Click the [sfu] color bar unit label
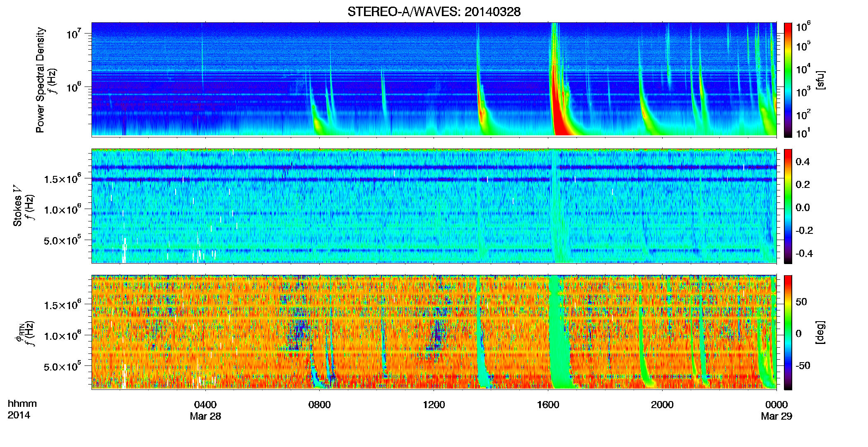 [x=820, y=80]
